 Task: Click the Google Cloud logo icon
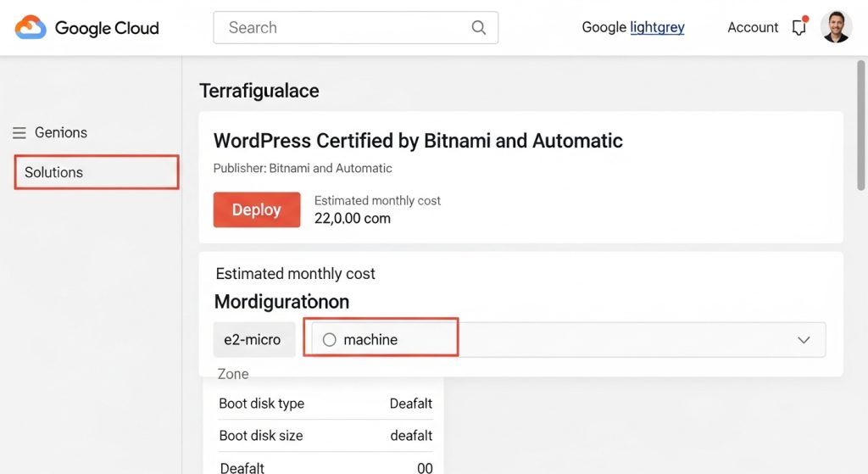(31, 27)
